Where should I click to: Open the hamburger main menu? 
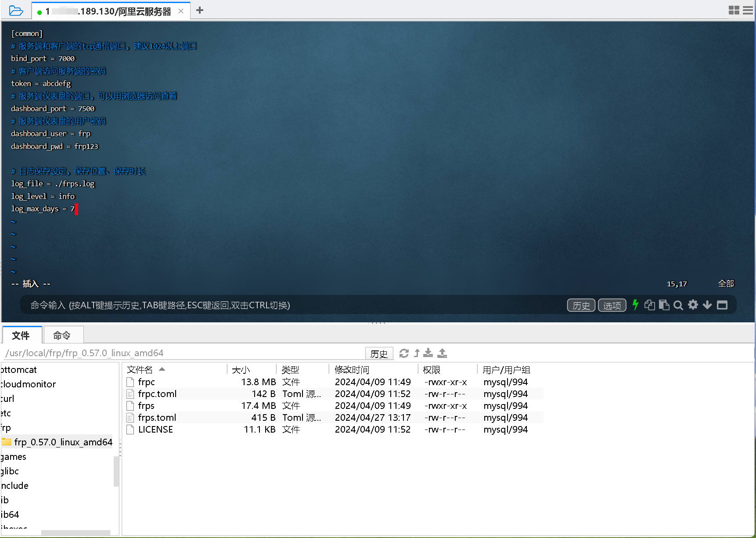coord(748,10)
